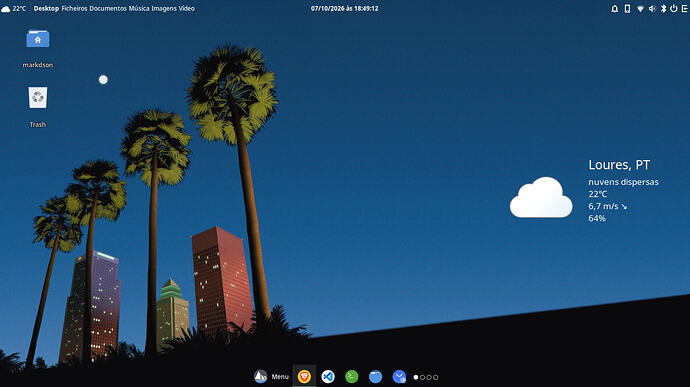
Task: Click the large cloud in weather widget
Action: (x=541, y=197)
